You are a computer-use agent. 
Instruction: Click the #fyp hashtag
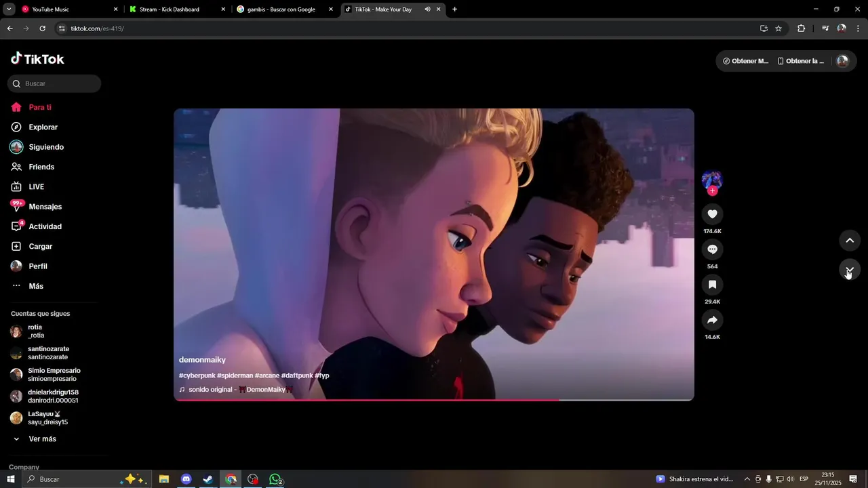322,375
